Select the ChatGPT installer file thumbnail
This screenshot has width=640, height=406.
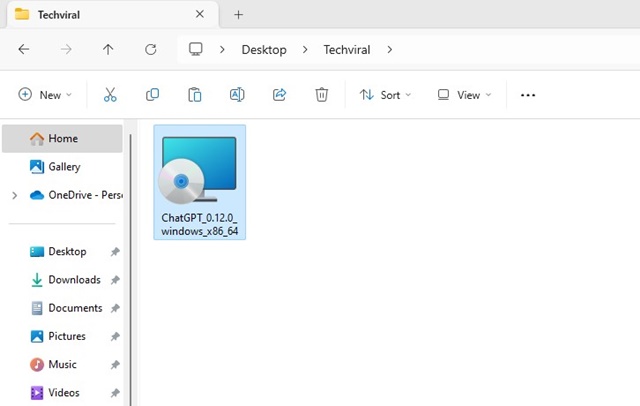(x=198, y=170)
